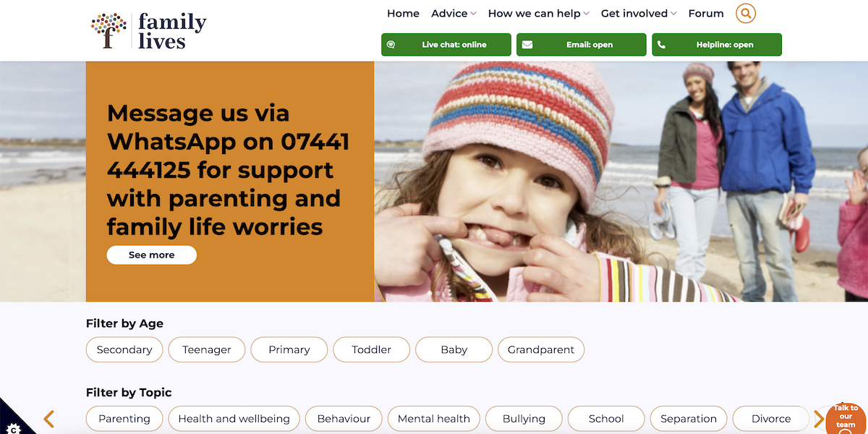This screenshot has height=434, width=868.
Task: Show previous topics with left arrow
Action: 49,419
